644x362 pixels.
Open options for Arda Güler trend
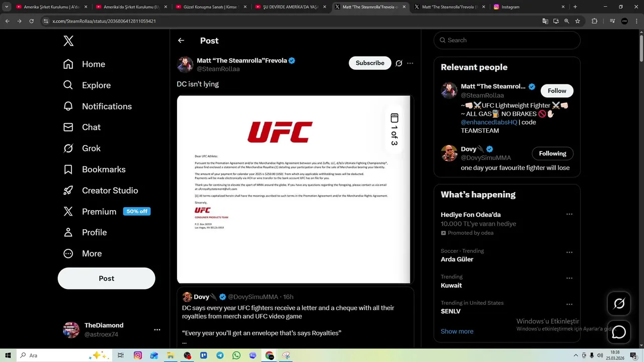[x=569, y=252]
